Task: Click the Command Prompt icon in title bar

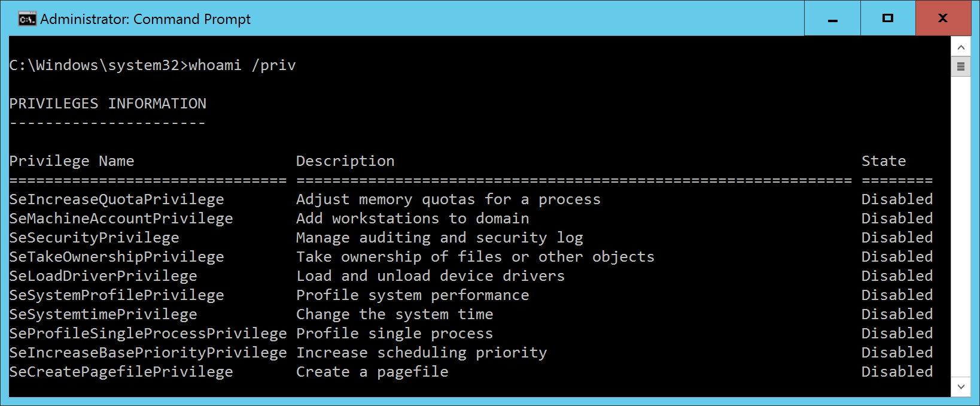Action: [27, 19]
